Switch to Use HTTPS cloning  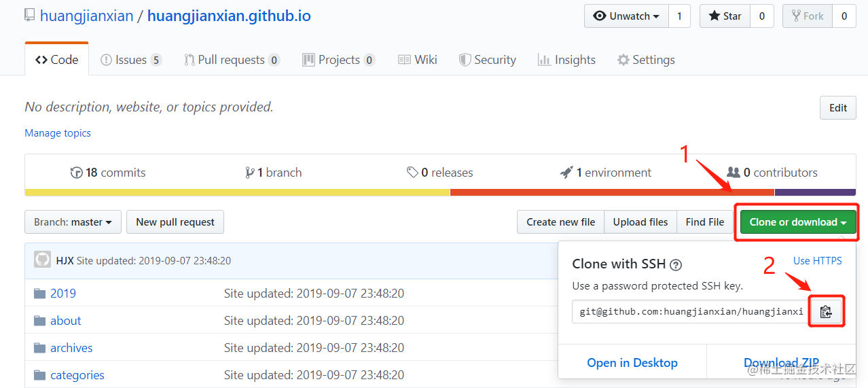818,261
